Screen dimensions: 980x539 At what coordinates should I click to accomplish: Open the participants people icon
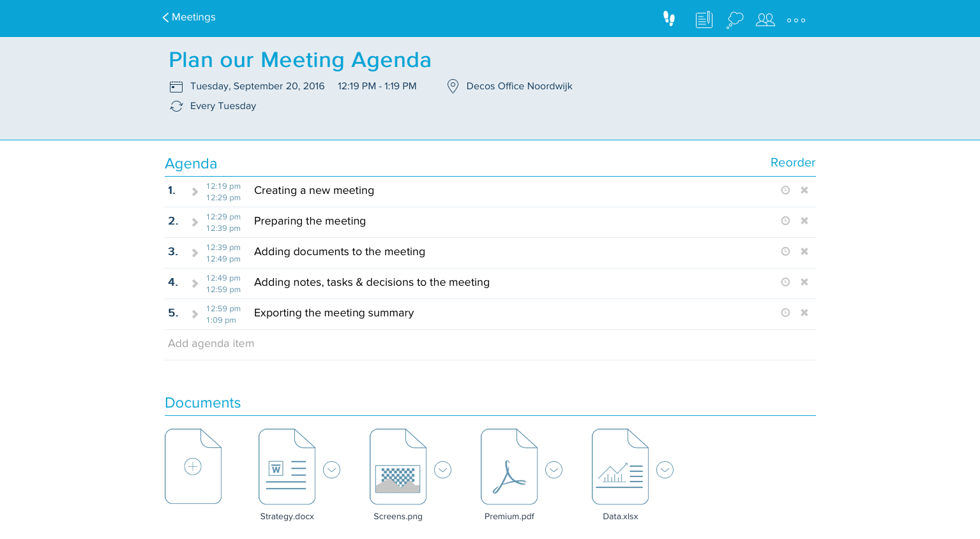pos(765,20)
